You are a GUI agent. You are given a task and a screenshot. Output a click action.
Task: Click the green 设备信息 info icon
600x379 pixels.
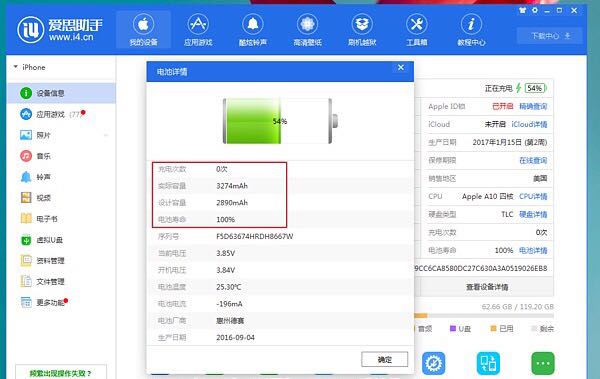pos(26,93)
